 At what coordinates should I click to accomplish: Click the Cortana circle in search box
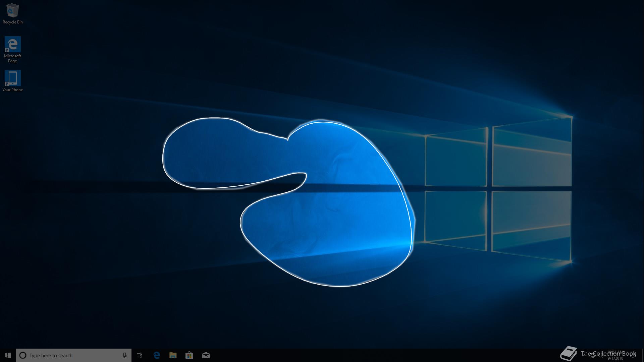click(23, 355)
